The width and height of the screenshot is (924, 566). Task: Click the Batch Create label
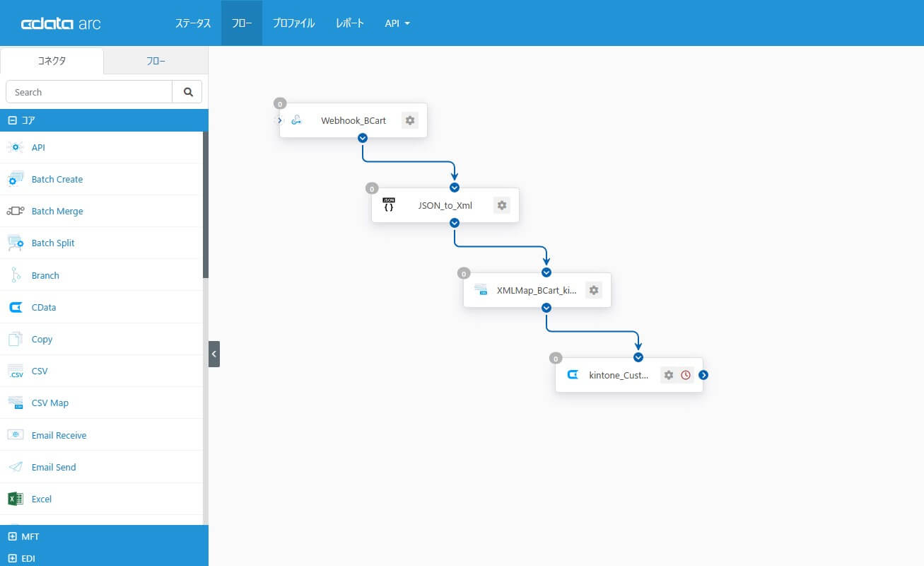point(57,179)
